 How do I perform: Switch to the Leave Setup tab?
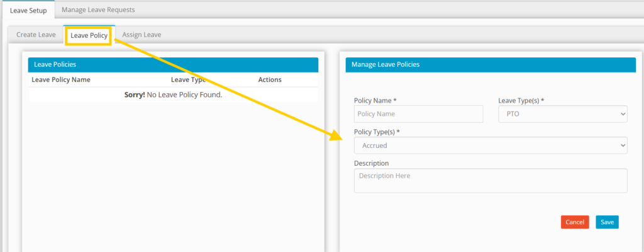(x=28, y=10)
